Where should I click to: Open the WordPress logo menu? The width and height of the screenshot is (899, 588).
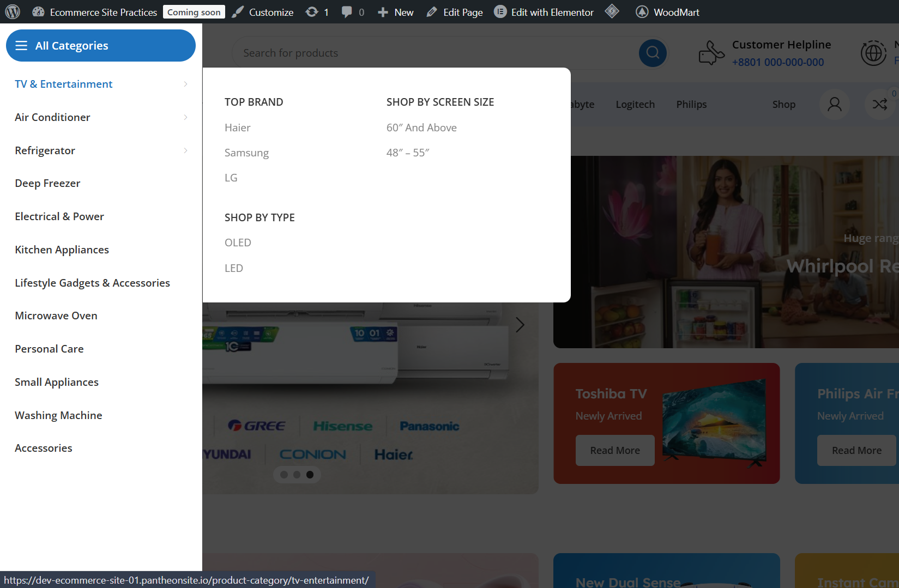pos(13,12)
